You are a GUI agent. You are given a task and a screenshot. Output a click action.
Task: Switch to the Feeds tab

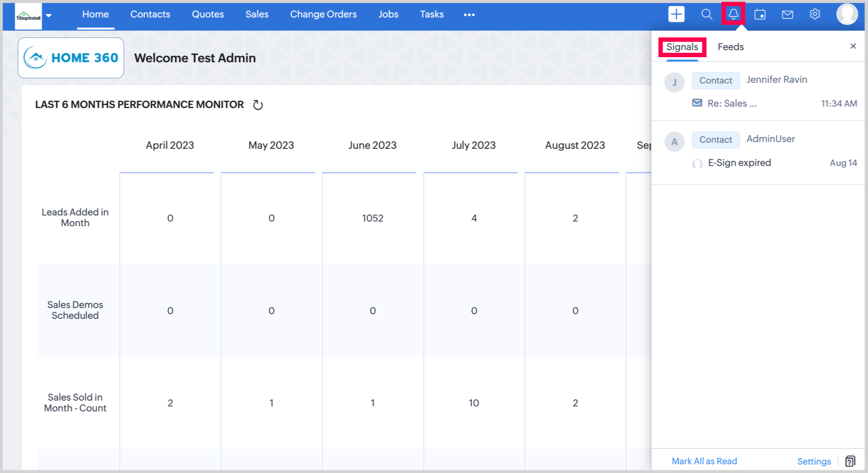pyautogui.click(x=730, y=47)
